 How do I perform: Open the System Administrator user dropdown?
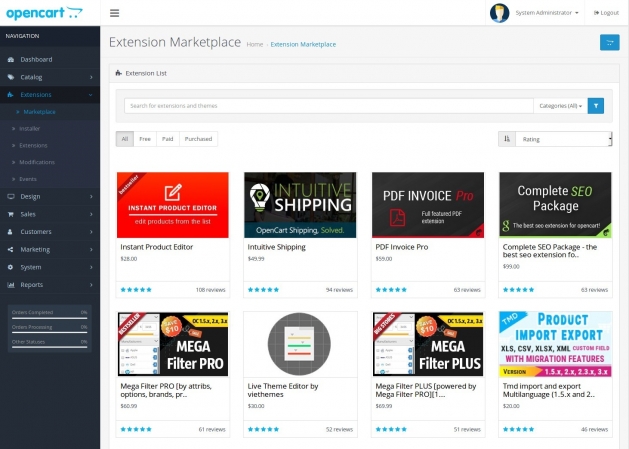pyautogui.click(x=547, y=13)
